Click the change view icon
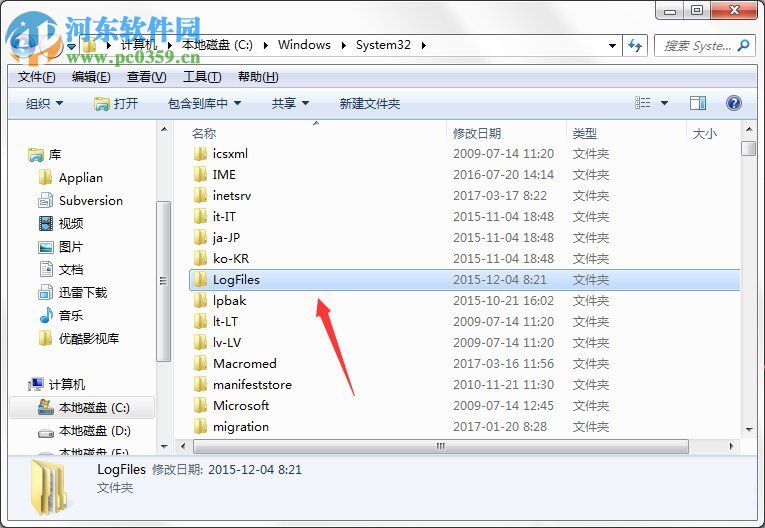This screenshot has height=528, width=765. [643, 102]
